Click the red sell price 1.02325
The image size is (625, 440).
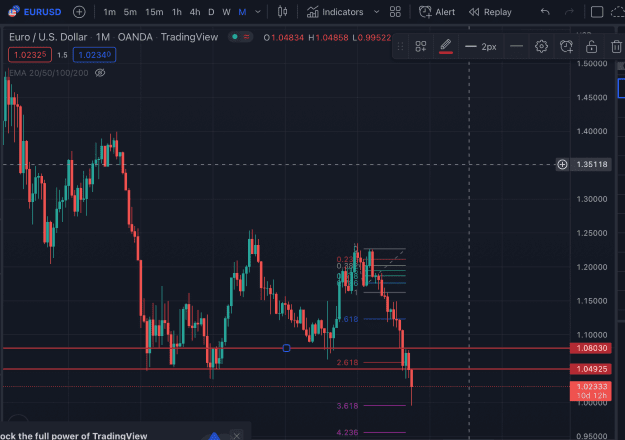[x=30, y=55]
